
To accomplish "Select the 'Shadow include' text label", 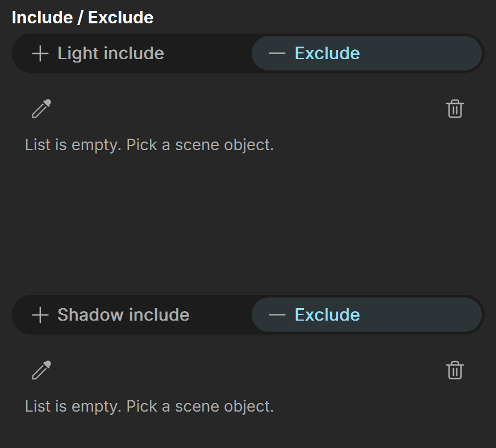I will coord(123,315).
